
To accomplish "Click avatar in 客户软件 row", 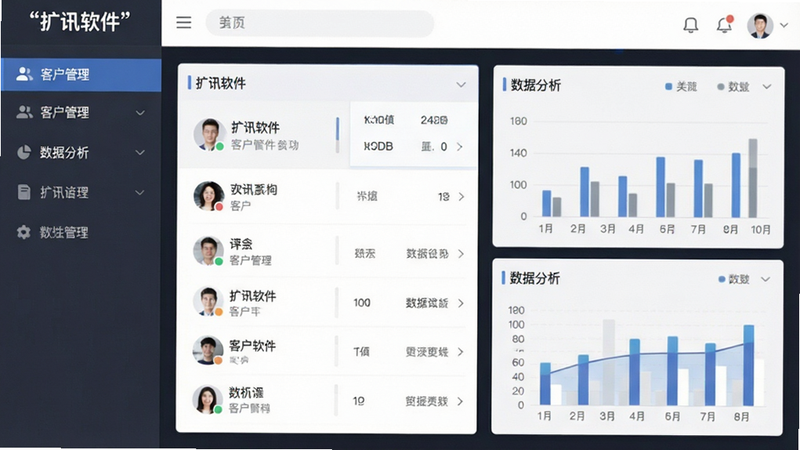I will [x=208, y=350].
